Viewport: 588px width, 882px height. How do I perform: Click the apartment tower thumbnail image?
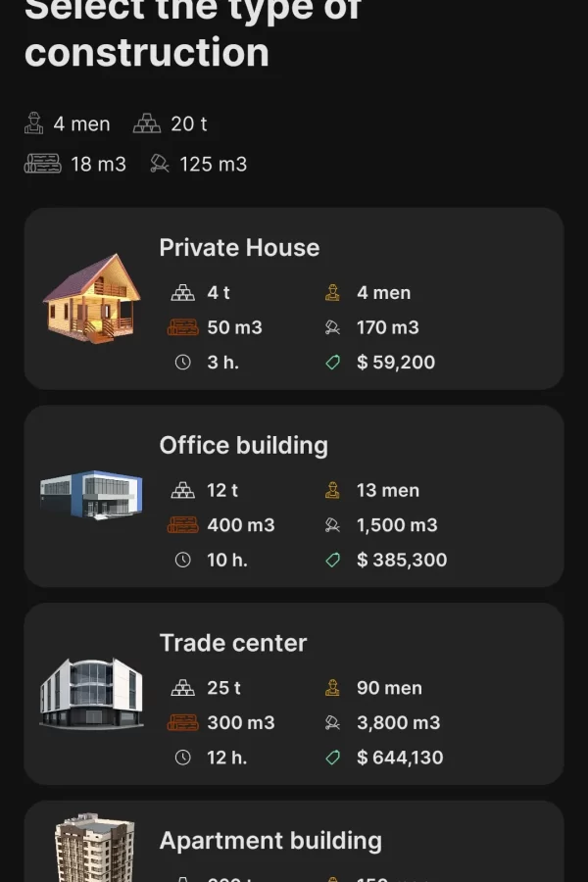94,849
